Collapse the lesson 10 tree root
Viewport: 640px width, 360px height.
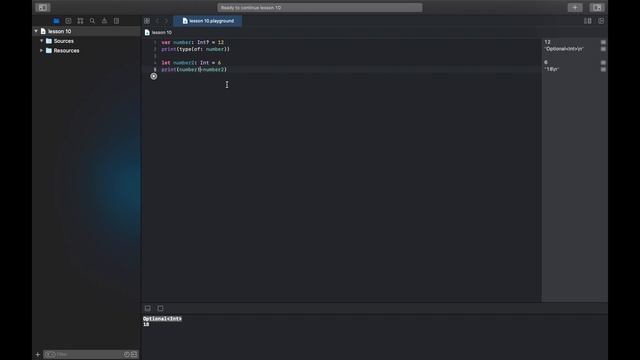pos(36,31)
